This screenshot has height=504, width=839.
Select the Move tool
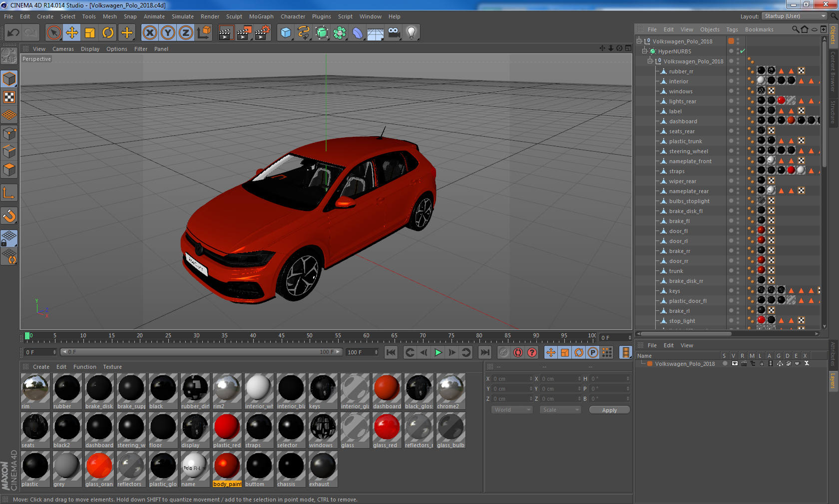[x=72, y=33]
